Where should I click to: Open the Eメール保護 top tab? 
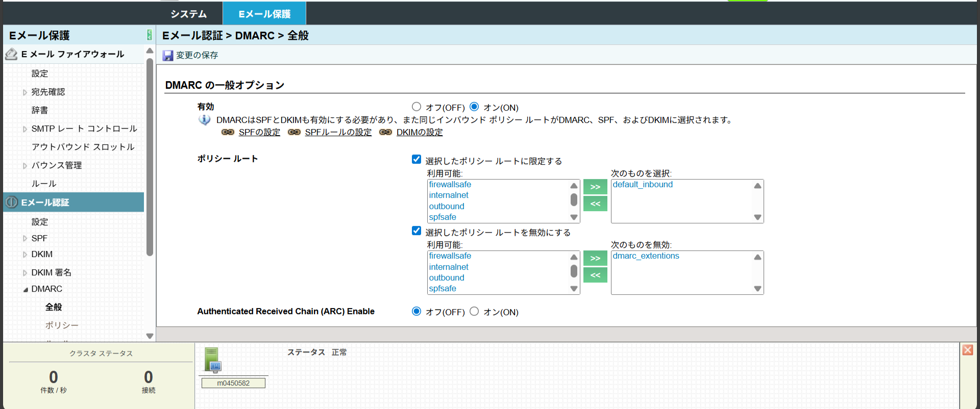264,14
